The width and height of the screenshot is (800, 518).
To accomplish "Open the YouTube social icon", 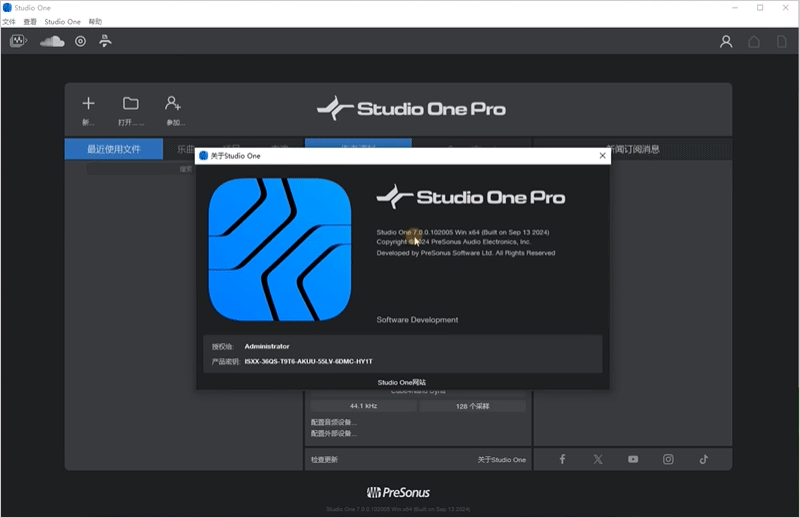I will (x=633, y=459).
